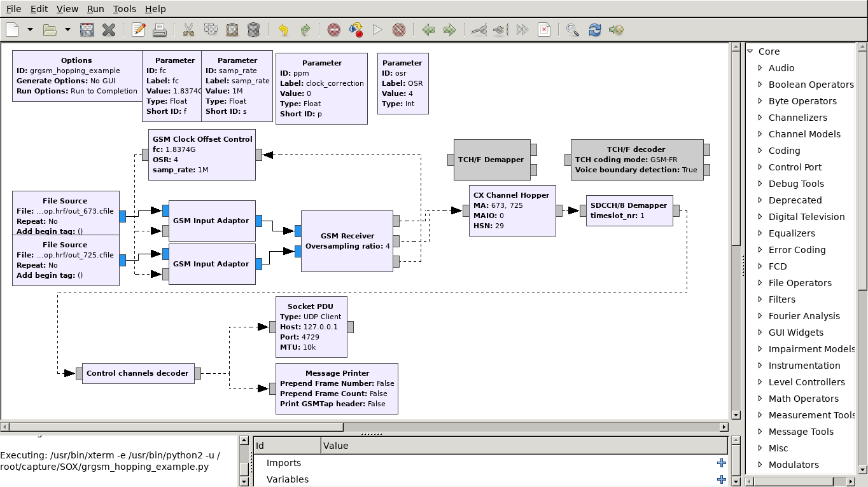The height and width of the screenshot is (487, 868).
Task: Click the Value column header
Action: click(524, 445)
